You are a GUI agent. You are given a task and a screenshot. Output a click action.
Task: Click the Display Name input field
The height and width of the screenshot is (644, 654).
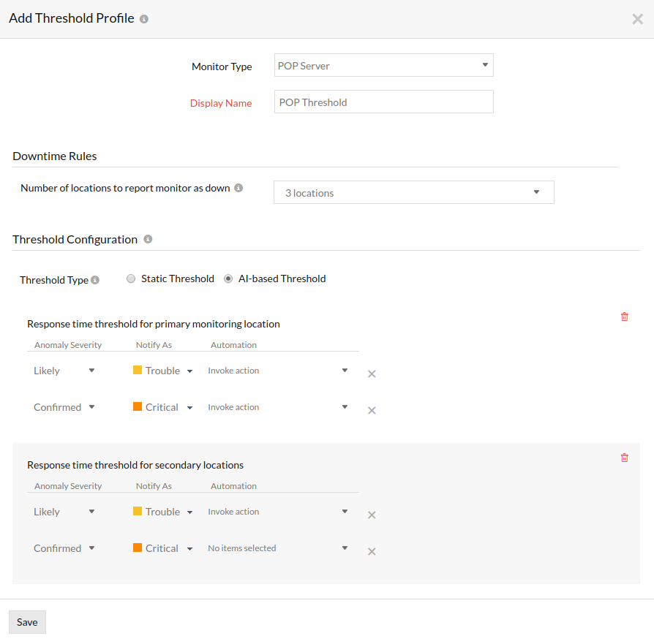383,102
